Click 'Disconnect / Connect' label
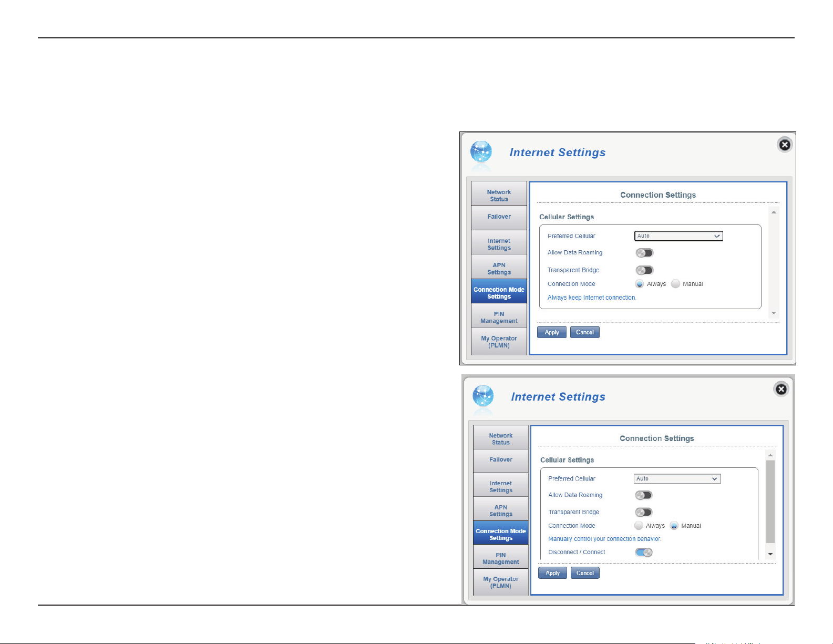This screenshot has height=644, width=833. [577, 552]
